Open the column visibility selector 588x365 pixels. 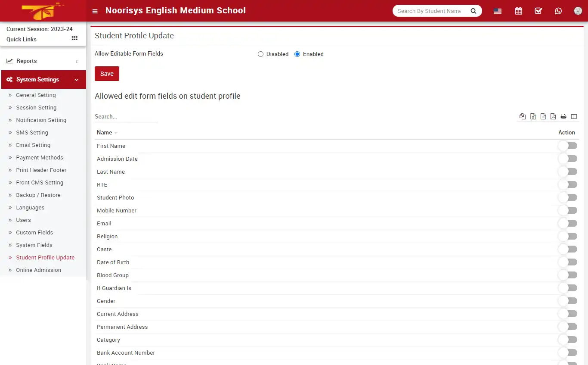(574, 116)
